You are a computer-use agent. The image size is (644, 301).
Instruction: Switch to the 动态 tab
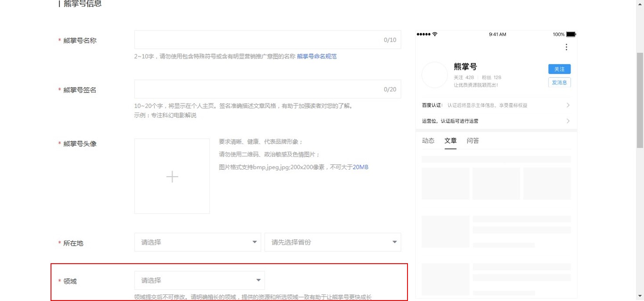(428, 141)
